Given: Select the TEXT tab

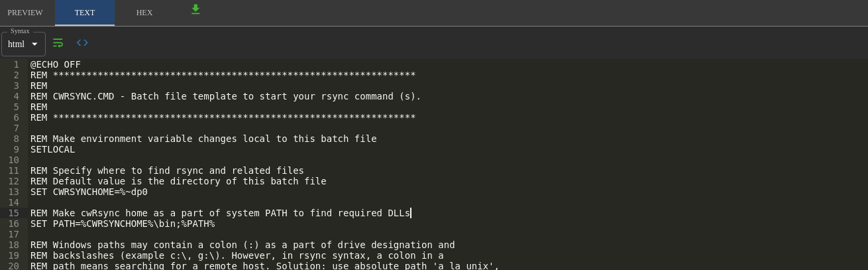Looking at the screenshot, I should pyautogui.click(x=85, y=13).
